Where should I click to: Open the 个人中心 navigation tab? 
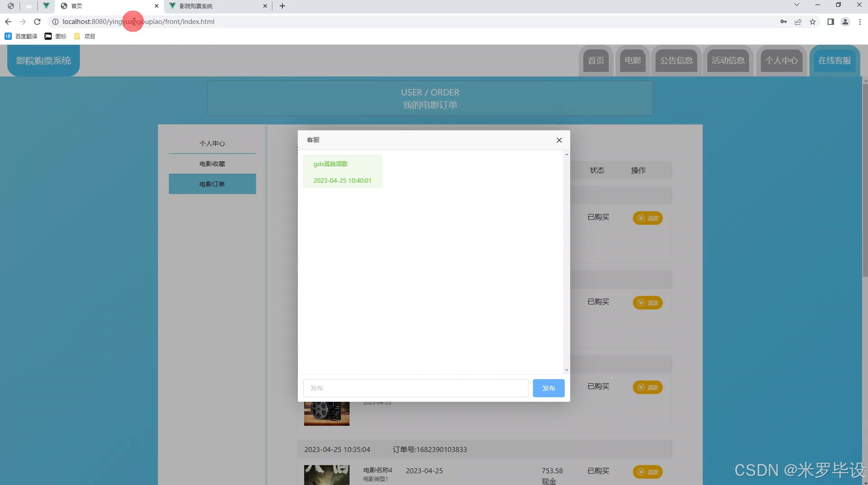[782, 61]
